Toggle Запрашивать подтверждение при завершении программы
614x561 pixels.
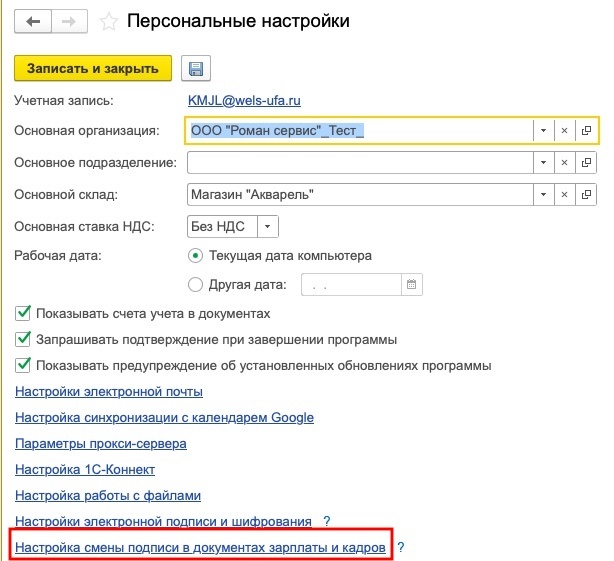click(23, 339)
